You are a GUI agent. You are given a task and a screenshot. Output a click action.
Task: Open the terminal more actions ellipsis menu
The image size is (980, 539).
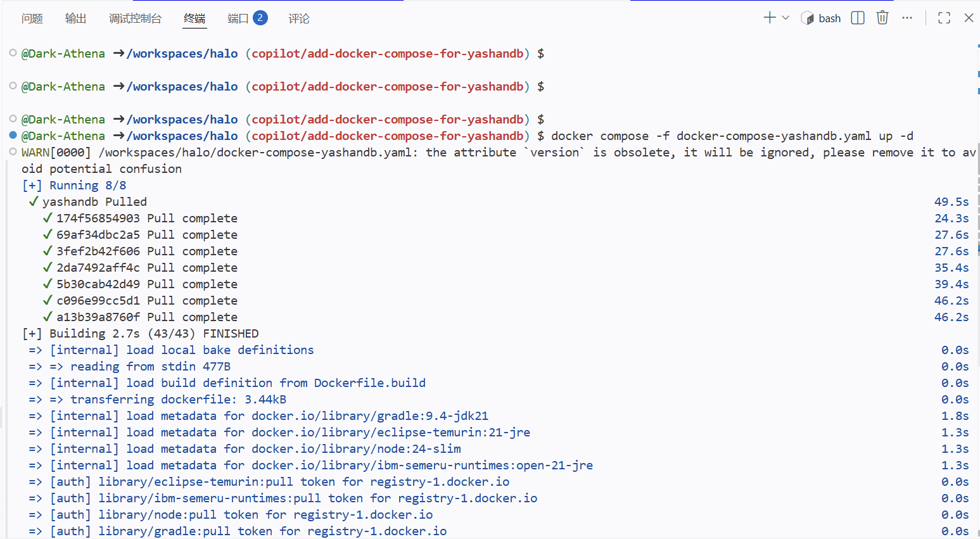[x=907, y=18]
